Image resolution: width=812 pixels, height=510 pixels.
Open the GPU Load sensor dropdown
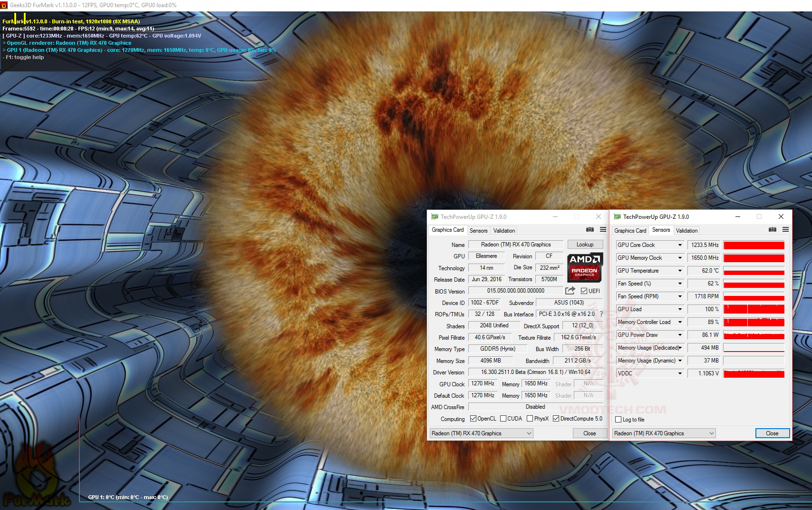coord(680,309)
